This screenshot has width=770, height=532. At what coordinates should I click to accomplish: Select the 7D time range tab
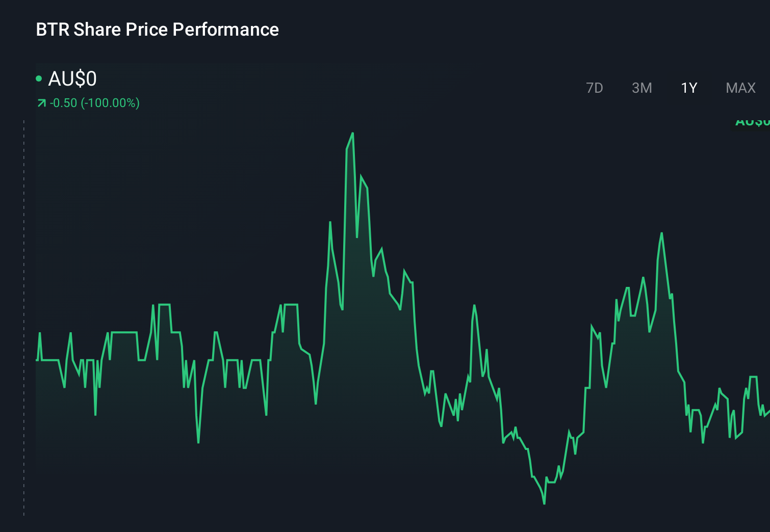point(595,88)
